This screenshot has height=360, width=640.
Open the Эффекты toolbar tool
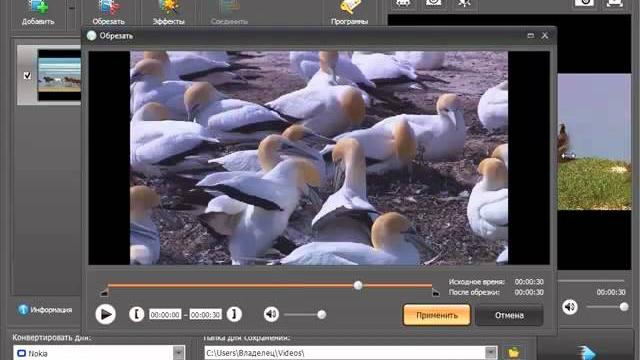coord(169,12)
